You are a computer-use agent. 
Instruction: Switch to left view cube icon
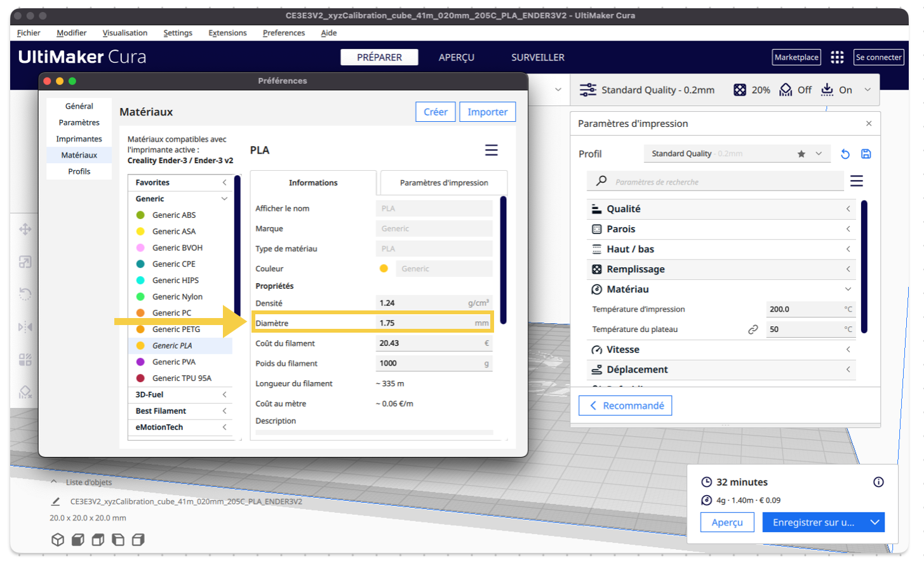point(118,540)
